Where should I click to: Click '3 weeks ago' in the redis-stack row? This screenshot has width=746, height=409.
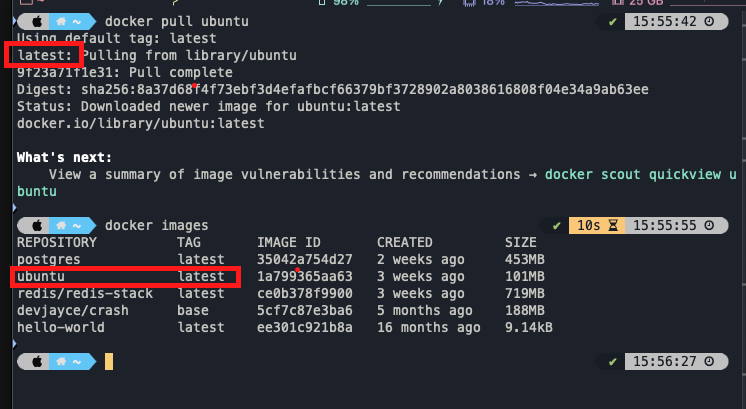(421, 293)
